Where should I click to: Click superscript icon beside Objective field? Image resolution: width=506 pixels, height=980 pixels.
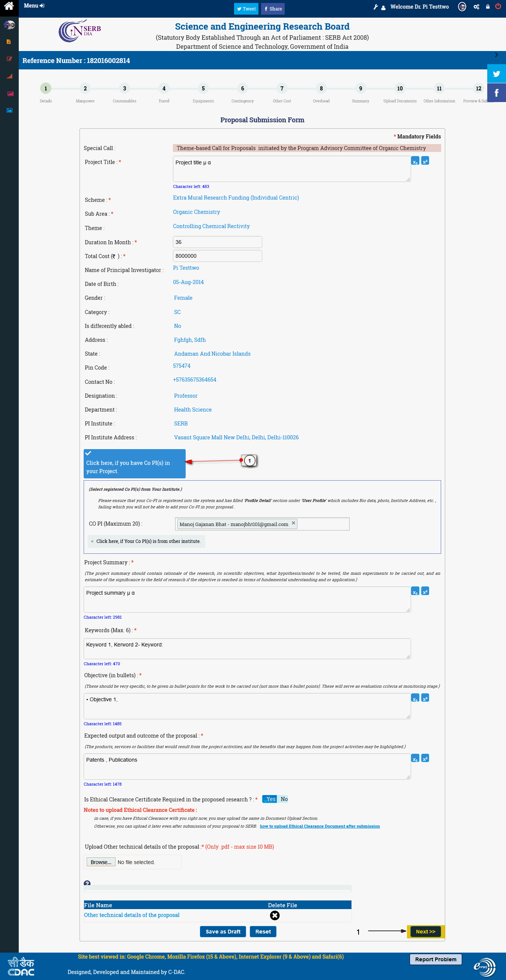(425, 698)
